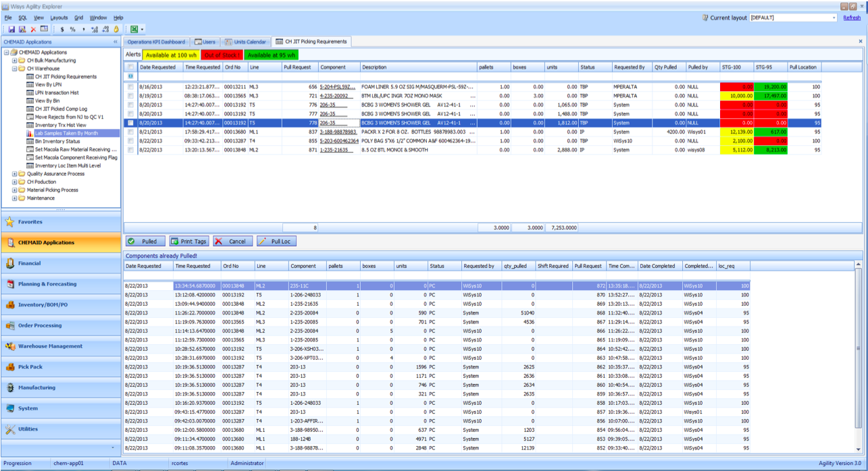868x471 pixels.
Task: Open the Current layout dropdown
Action: (x=834, y=18)
